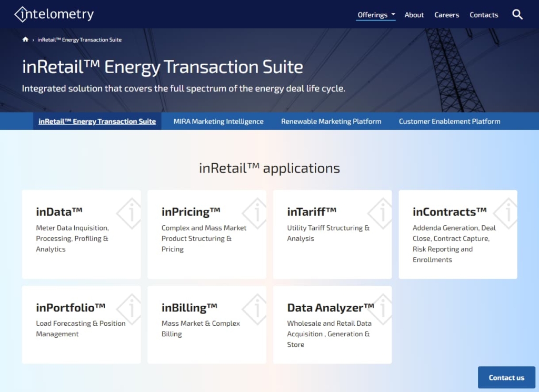Viewport: 539px width, 392px height.
Task: Go to the About page
Action: point(414,15)
